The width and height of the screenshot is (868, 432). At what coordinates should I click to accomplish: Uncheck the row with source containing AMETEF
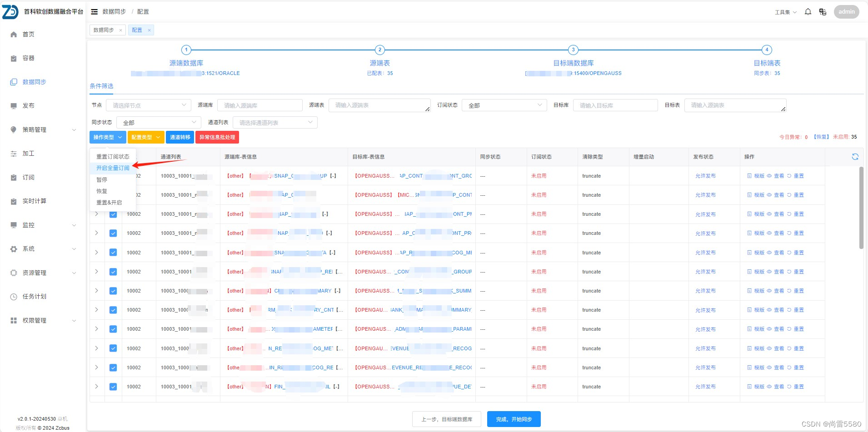(113, 329)
